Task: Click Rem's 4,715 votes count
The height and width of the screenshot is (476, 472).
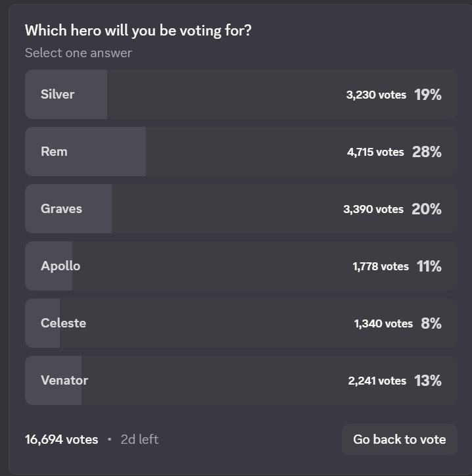Action: coord(375,152)
